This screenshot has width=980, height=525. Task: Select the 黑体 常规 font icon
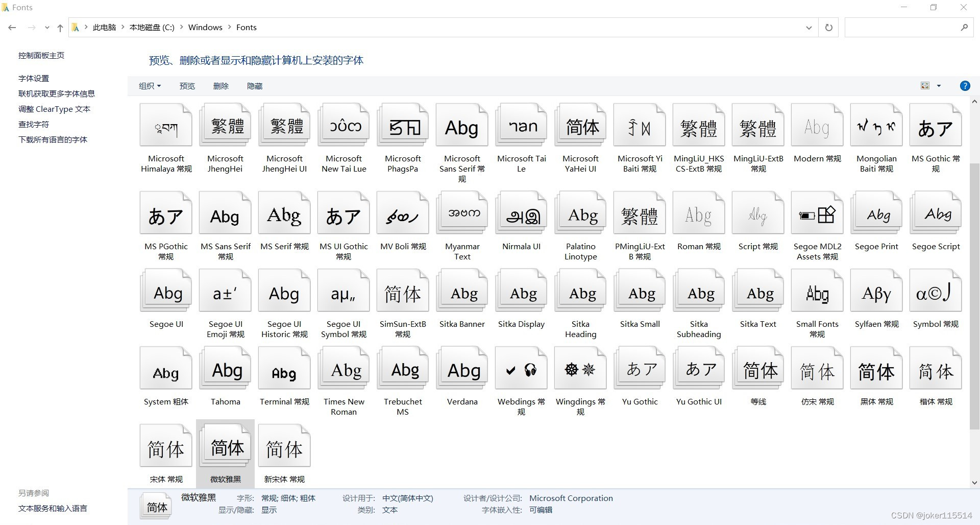(x=876, y=369)
